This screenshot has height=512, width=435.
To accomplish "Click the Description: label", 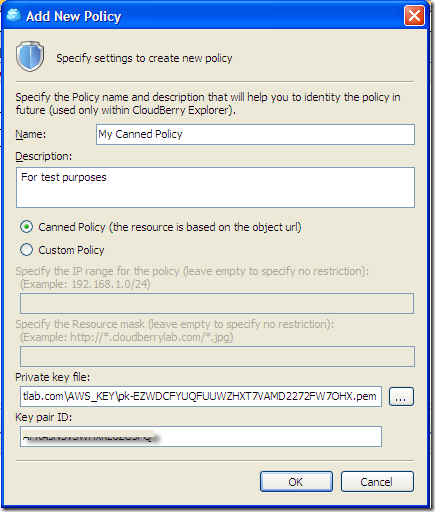I will pyautogui.click(x=44, y=156).
